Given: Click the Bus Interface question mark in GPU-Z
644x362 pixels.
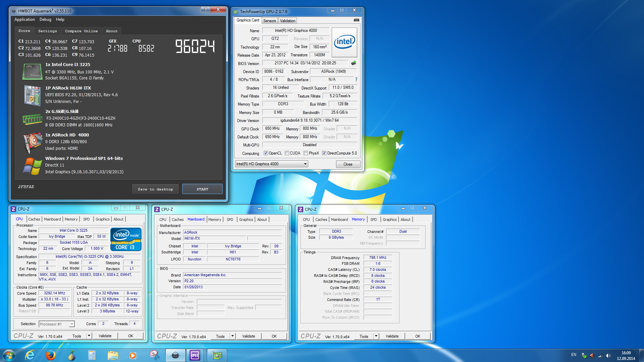Looking at the screenshot, I should (356, 79).
